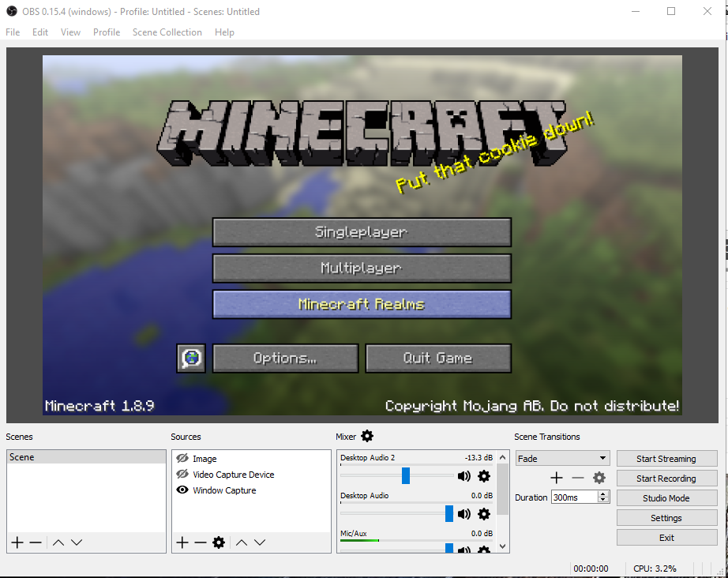Click the Exit button
Screen dimensions: 728x578
(666, 538)
